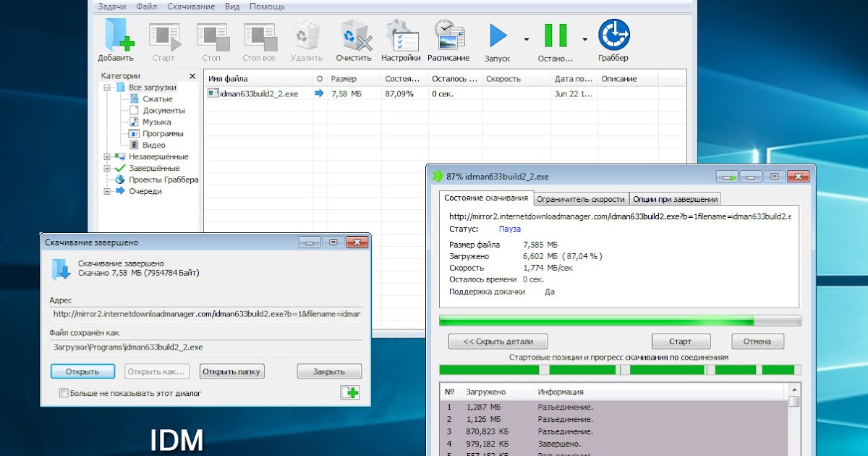Image resolution: width=868 pixels, height=456 pixels.
Task: Click the exe file icon in the list row
Action: [x=213, y=93]
